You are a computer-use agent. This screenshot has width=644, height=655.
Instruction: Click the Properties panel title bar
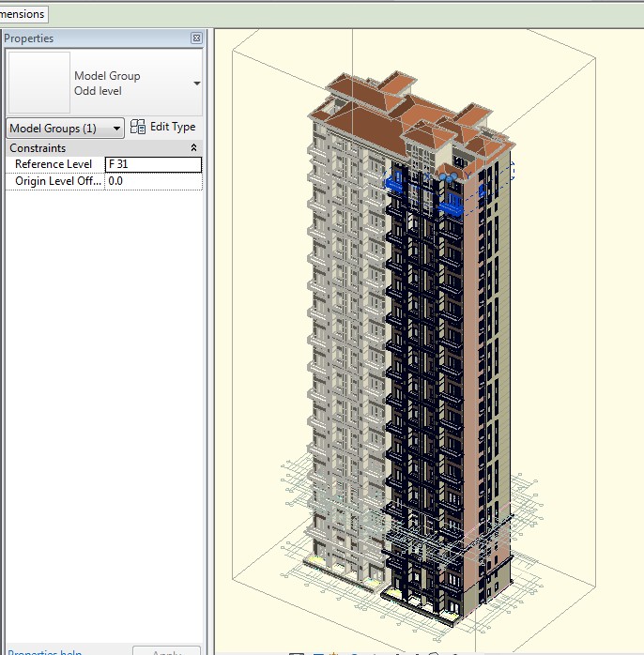coord(94,38)
